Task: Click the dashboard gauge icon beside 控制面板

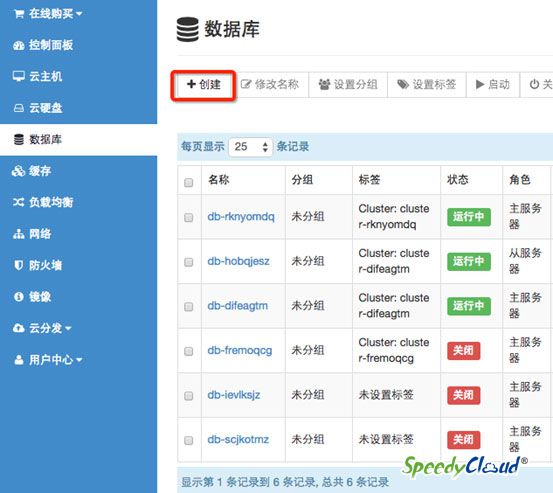Action: coord(19,45)
